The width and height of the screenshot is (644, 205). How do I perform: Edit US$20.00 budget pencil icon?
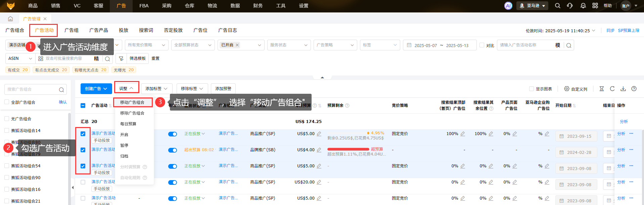(x=319, y=182)
